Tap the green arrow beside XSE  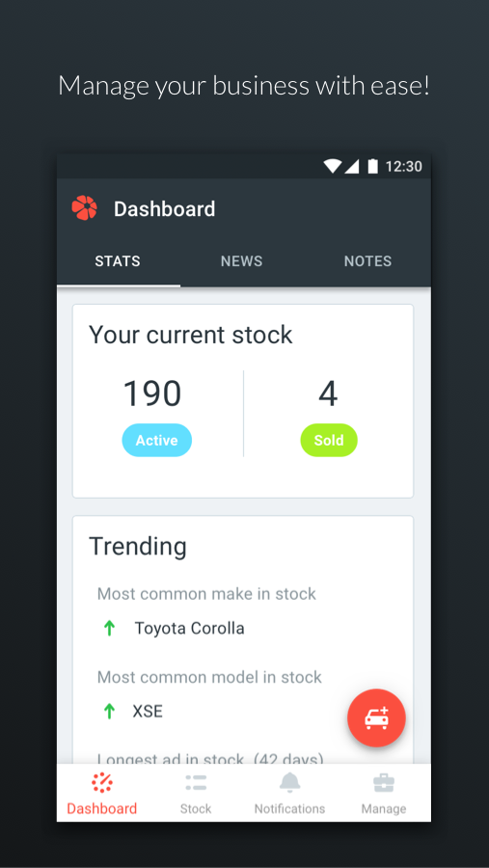point(109,711)
